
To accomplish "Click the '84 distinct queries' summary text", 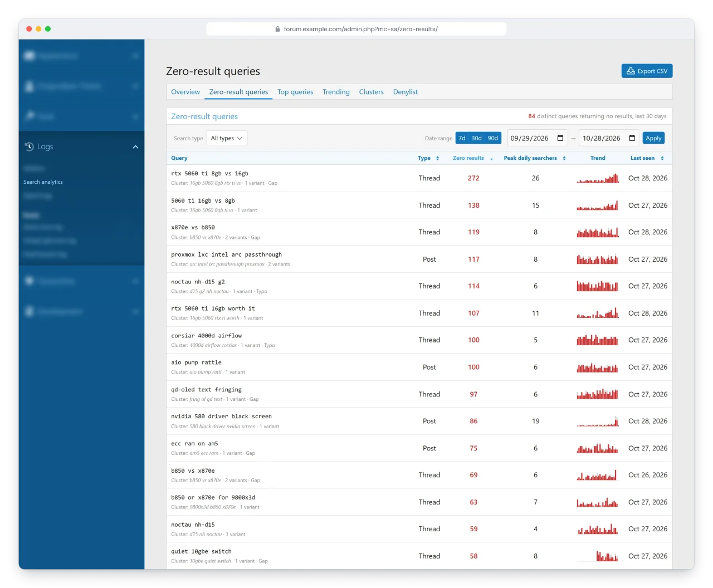I will [x=597, y=116].
